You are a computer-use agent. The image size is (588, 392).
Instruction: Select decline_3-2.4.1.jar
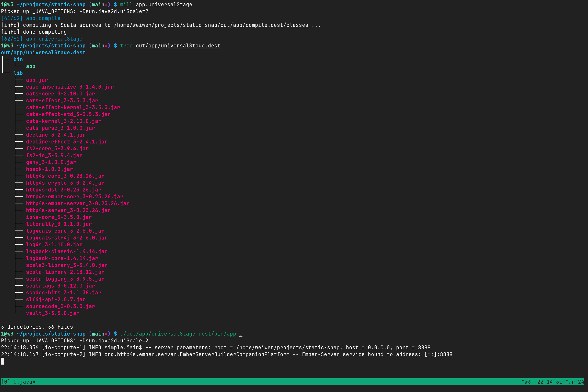click(56, 135)
